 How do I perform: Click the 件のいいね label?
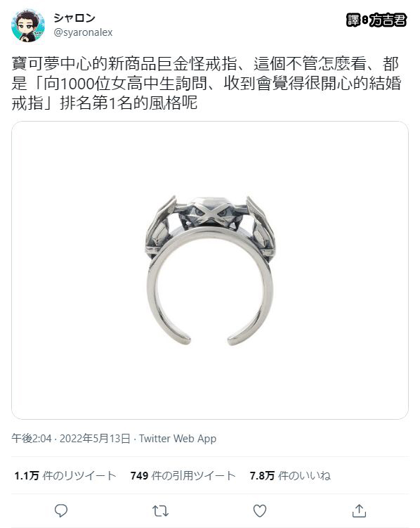coord(304,475)
